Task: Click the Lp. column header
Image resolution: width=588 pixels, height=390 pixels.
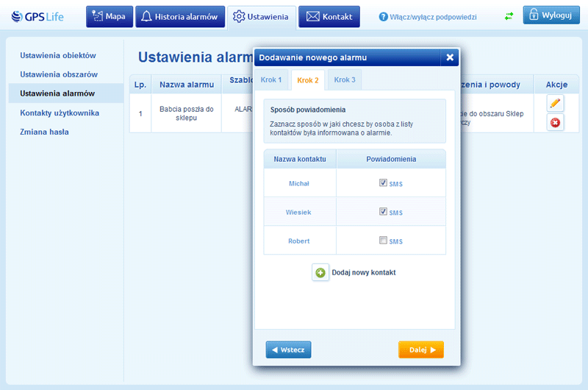Action: [x=140, y=85]
